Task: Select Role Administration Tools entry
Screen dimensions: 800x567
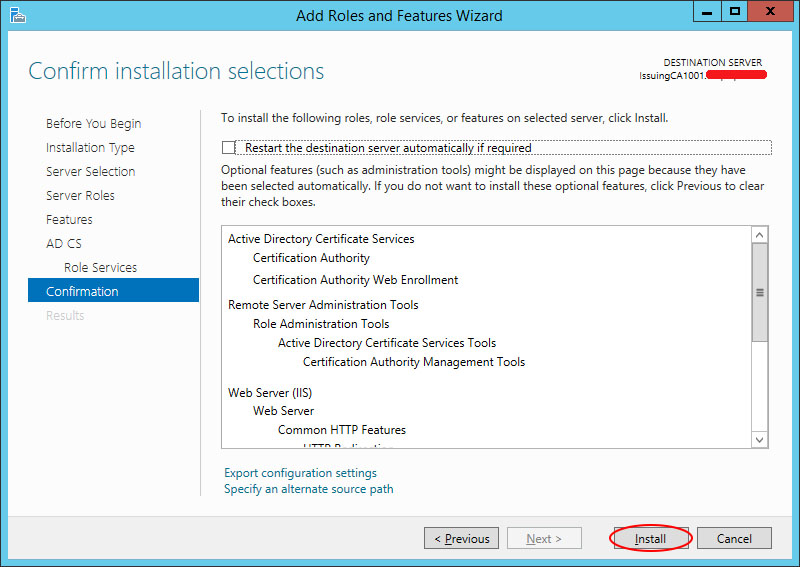Action: coord(321,324)
